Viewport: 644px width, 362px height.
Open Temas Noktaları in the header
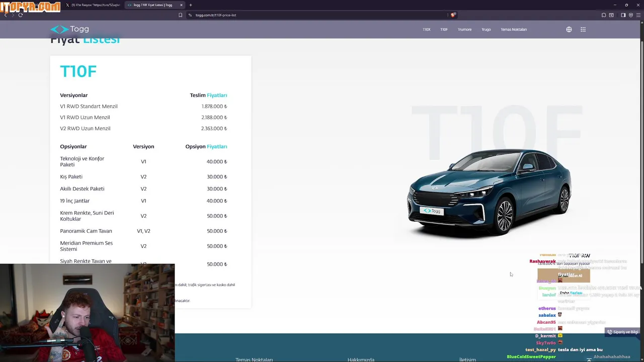coord(514,29)
